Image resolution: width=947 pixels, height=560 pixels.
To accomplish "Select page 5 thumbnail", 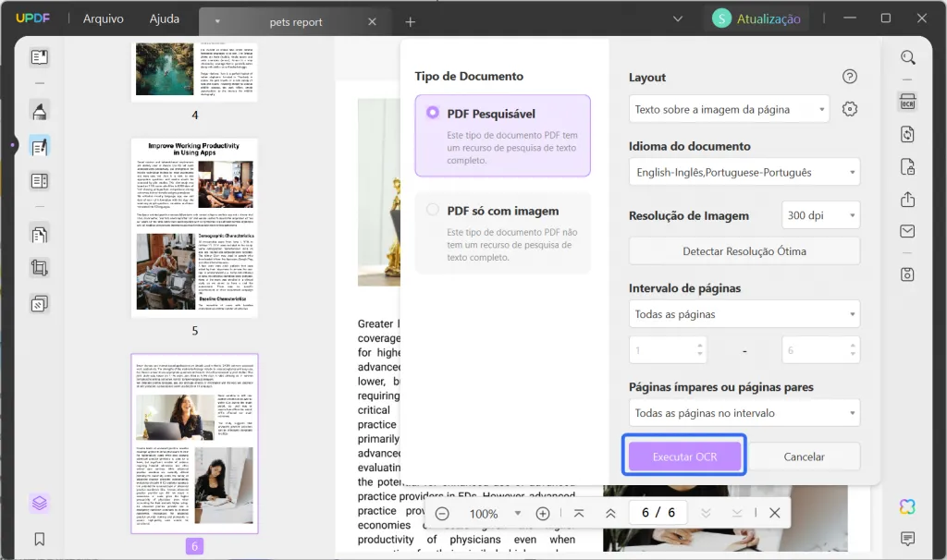I will (x=194, y=228).
